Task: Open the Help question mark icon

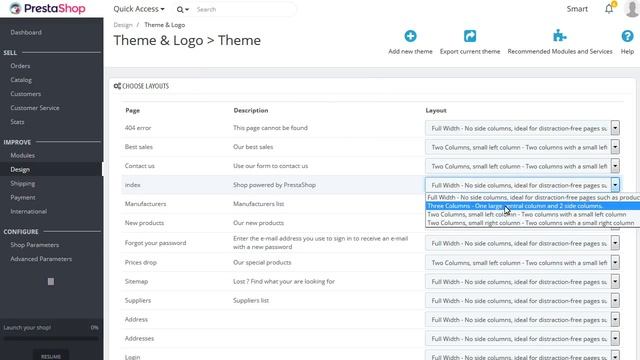Action: [627, 36]
